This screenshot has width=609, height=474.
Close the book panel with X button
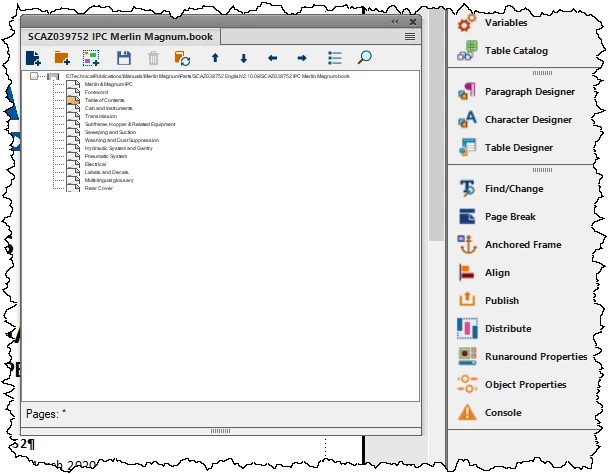(413, 22)
